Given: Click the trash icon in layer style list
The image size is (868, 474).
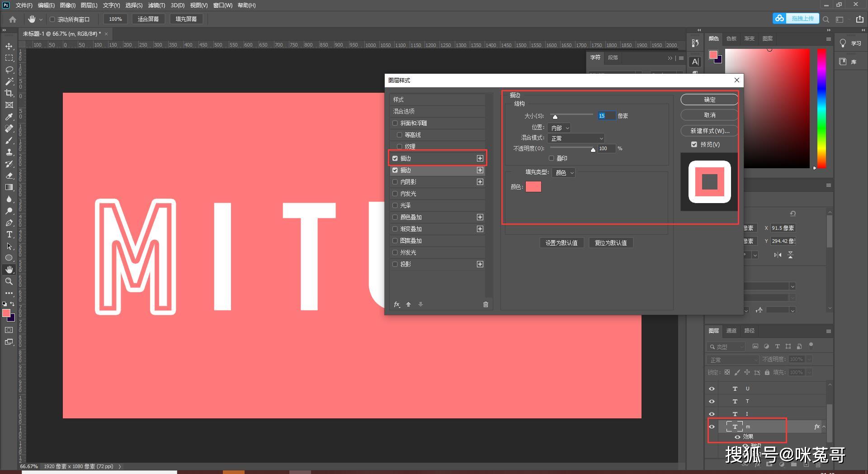Looking at the screenshot, I should click(x=486, y=304).
